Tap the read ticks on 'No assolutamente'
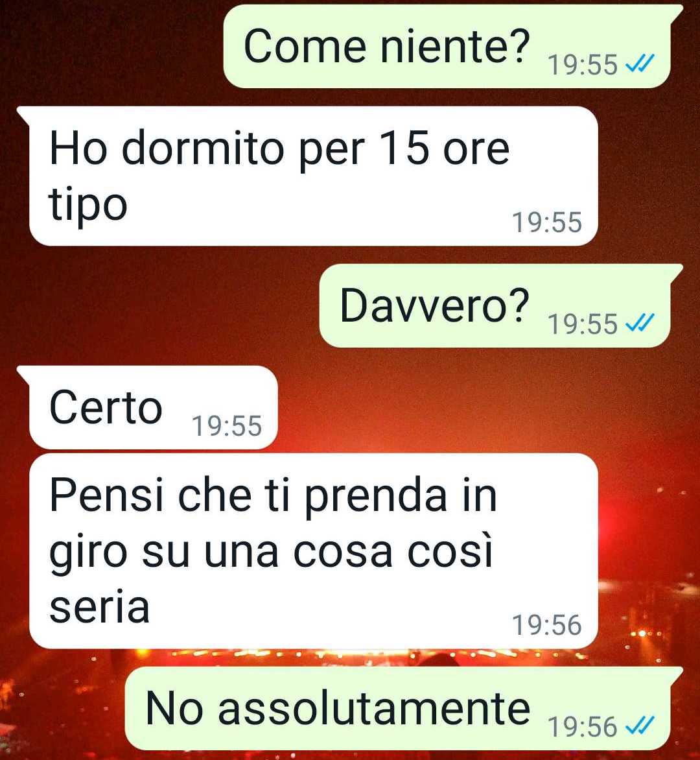The height and width of the screenshot is (760, 700). pyautogui.click(x=640, y=726)
